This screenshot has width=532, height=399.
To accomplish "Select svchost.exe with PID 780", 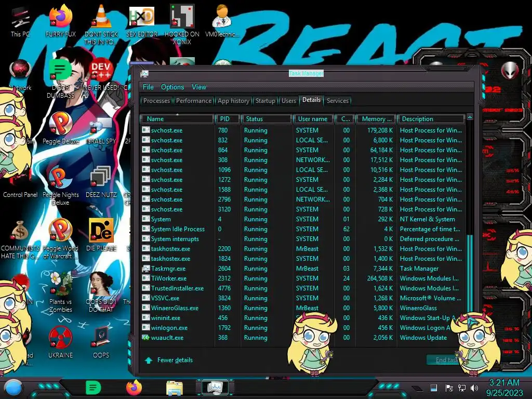I will 302,130.
